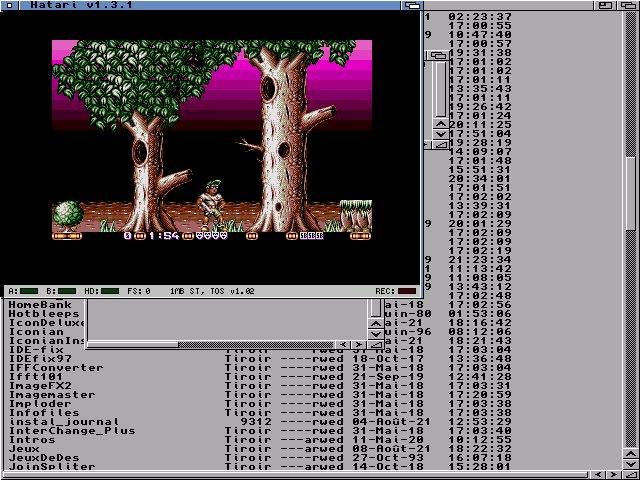Click the FS: 0 frameskip status text
Image resolution: width=640 pixels, height=480 pixels.
139,291
